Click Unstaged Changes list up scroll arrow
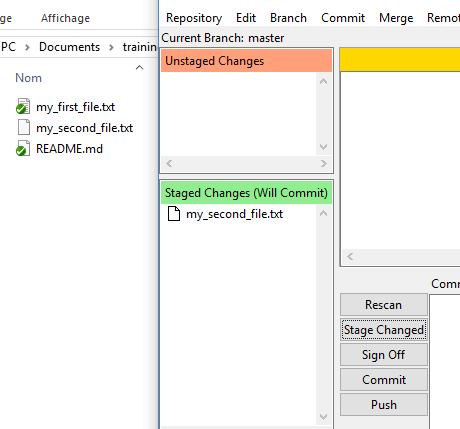 [323, 81]
